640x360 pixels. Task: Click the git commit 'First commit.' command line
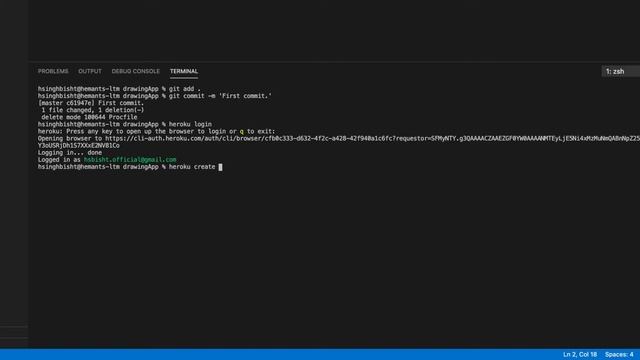(155, 96)
